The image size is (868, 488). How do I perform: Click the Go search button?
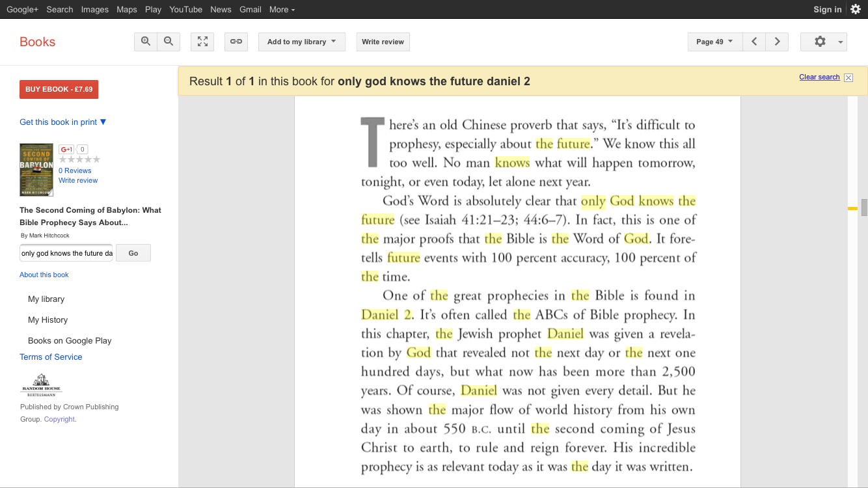133,253
